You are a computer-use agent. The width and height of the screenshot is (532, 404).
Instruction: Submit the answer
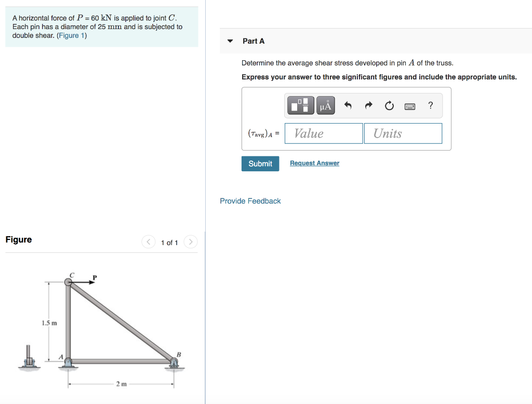tap(260, 163)
